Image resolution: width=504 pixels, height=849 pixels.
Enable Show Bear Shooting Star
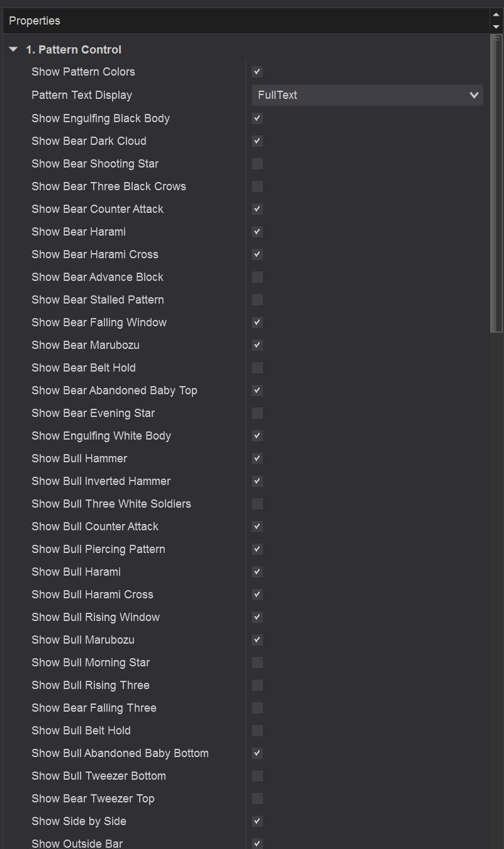click(x=257, y=164)
